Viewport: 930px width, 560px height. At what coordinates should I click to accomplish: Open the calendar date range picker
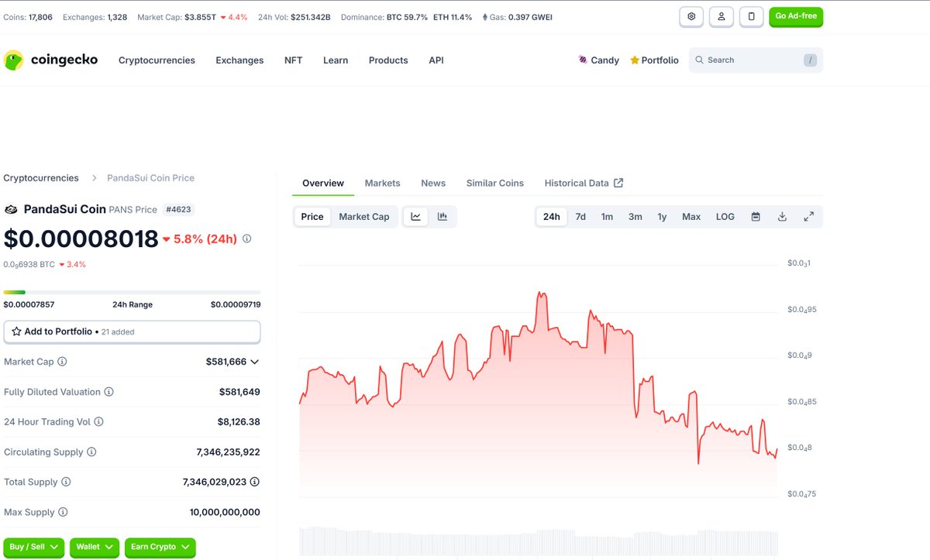[756, 217]
